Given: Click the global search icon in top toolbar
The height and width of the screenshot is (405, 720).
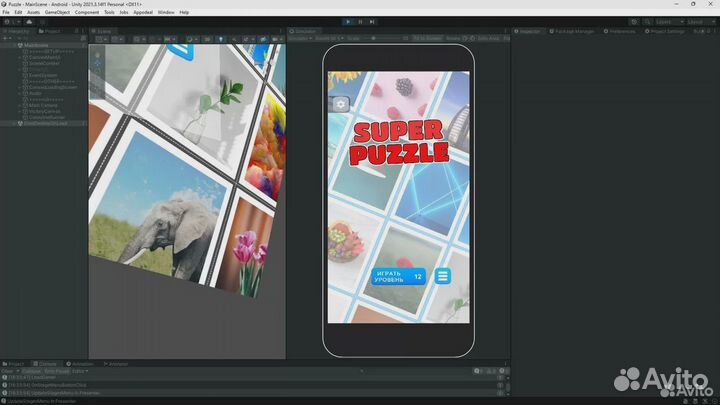Looking at the screenshot, I should click(x=647, y=22).
